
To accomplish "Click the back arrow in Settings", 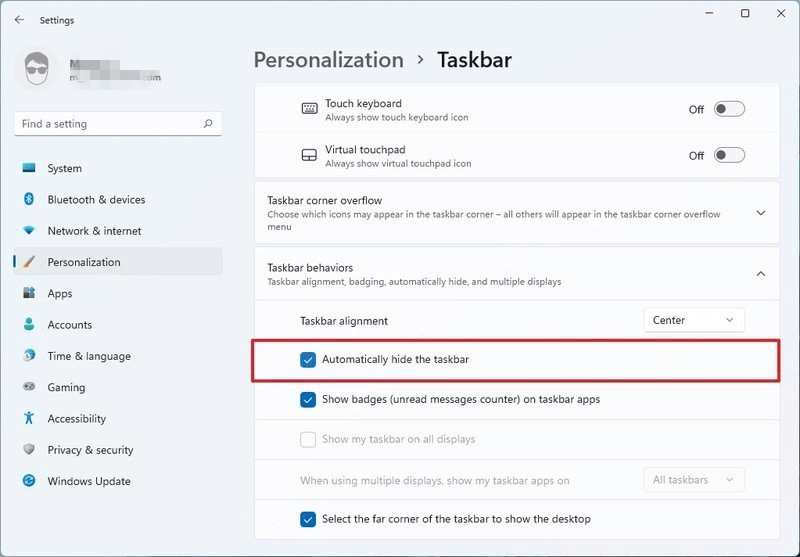I will pyautogui.click(x=20, y=19).
